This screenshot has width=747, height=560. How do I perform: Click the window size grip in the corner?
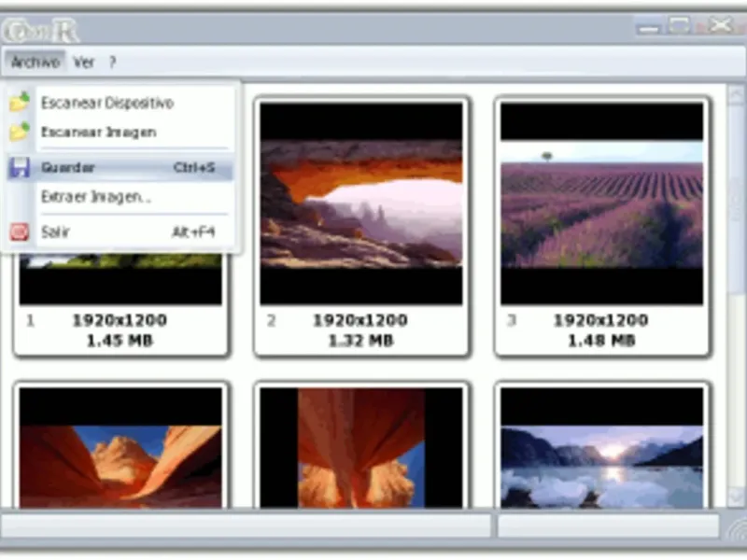(736, 529)
